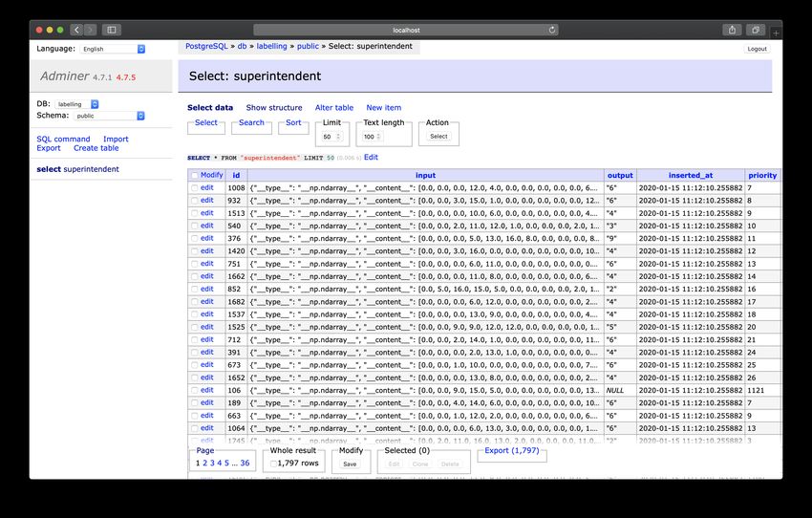This screenshot has height=518, width=812.
Task: Open the DB dropdown showing labelling
Action: tap(76, 104)
